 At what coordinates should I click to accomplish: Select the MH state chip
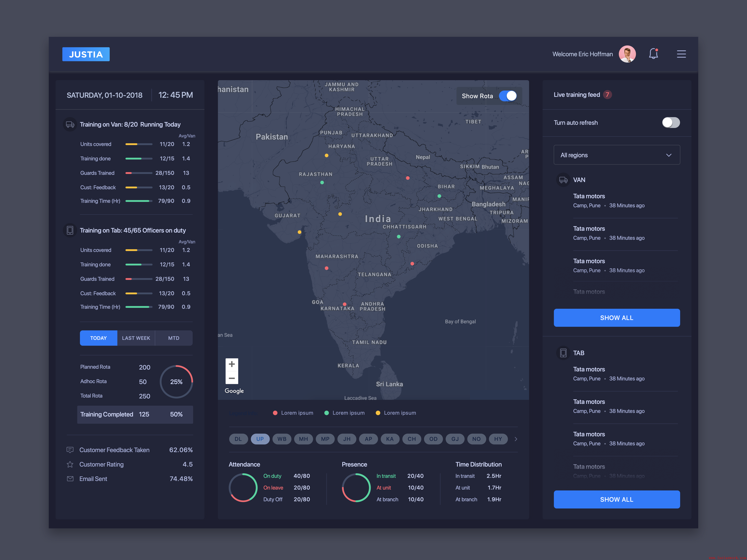coord(303,439)
